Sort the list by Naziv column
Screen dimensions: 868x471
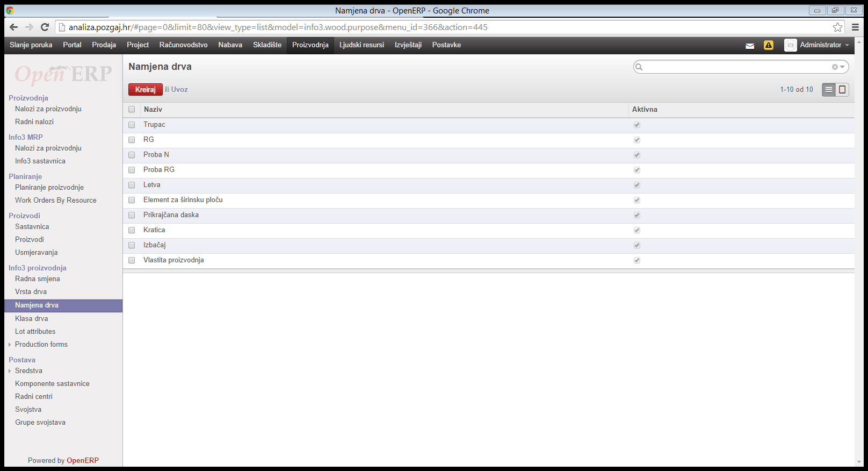[153, 110]
